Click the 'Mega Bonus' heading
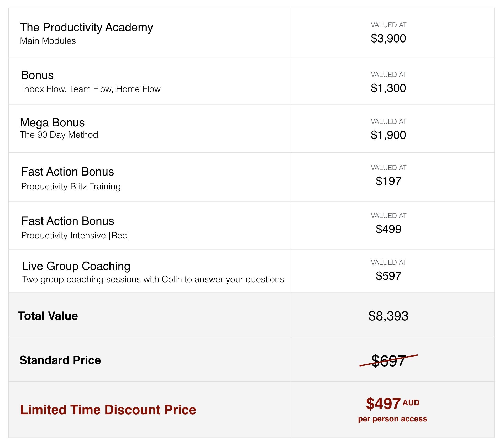This screenshot has width=504, height=446. pos(52,123)
